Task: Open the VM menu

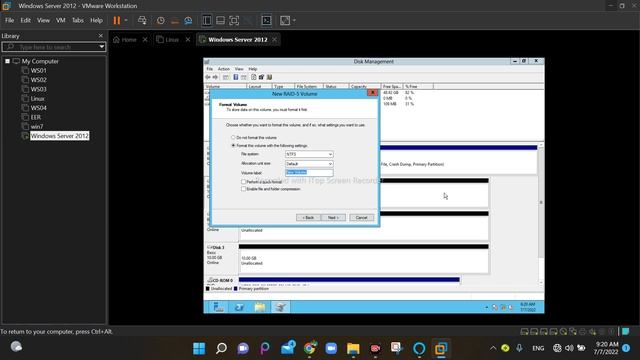Action: click(x=61, y=20)
